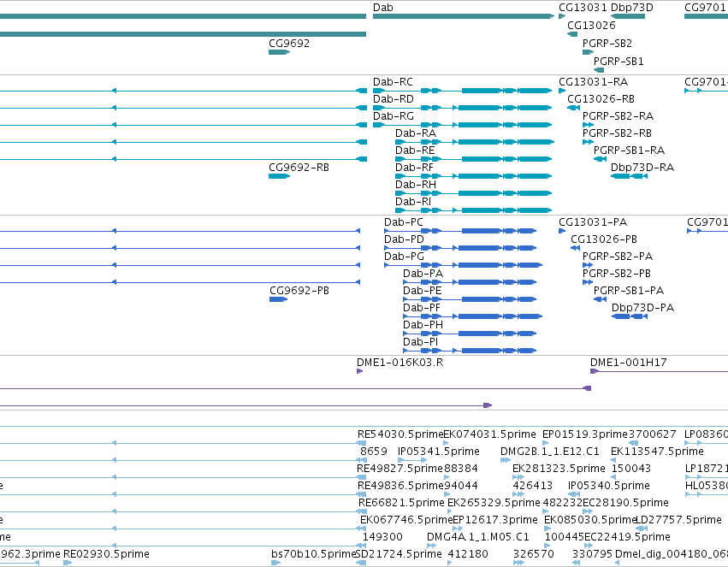This screenshot has width=728, height=567.
Task: Select the Dab-PF protein label
Action: [x=422, y=308]
